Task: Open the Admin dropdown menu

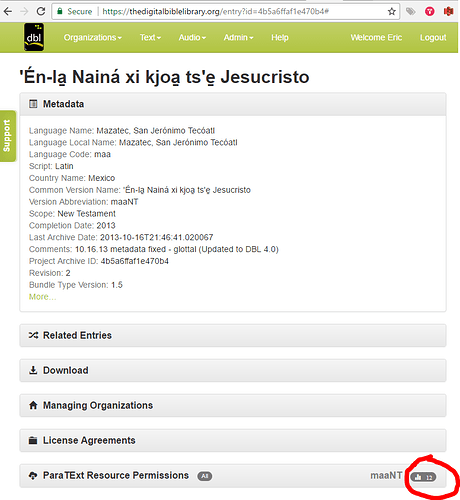Action: (x=238, y=38)
